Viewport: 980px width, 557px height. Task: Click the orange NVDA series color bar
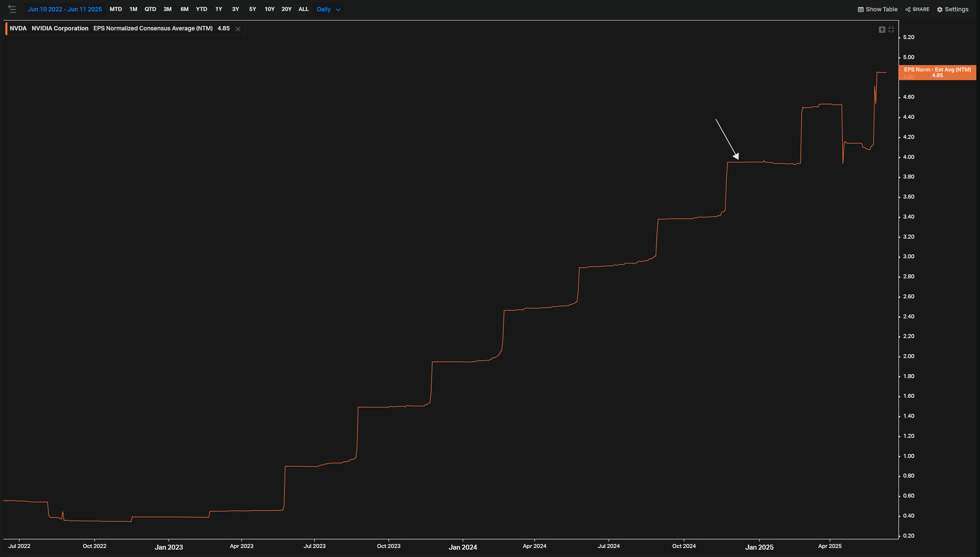(6, 29)
